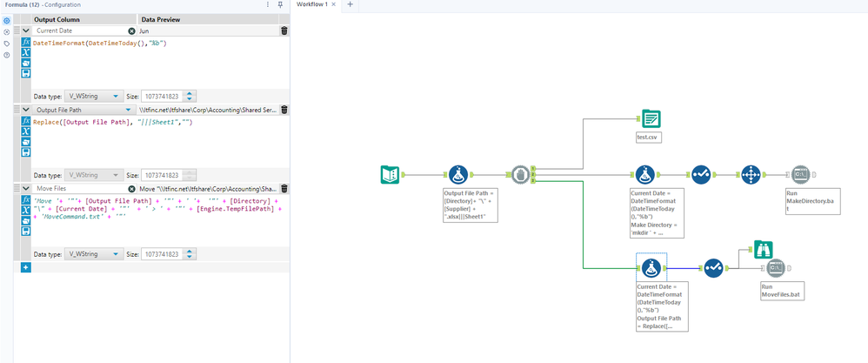Viewport: 868px width, 363px height.
Task: Click the 'Jun' data preview value
Action: (x=144, y=31)
